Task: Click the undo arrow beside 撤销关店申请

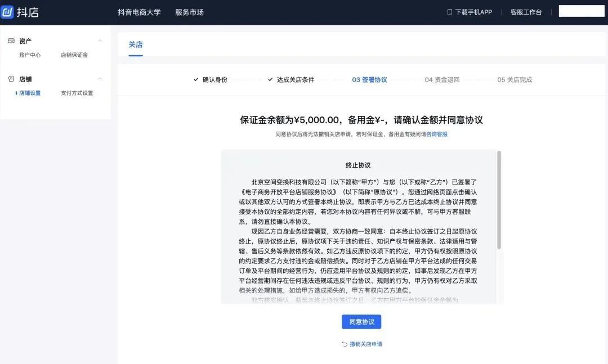Action: coord(343,344)
